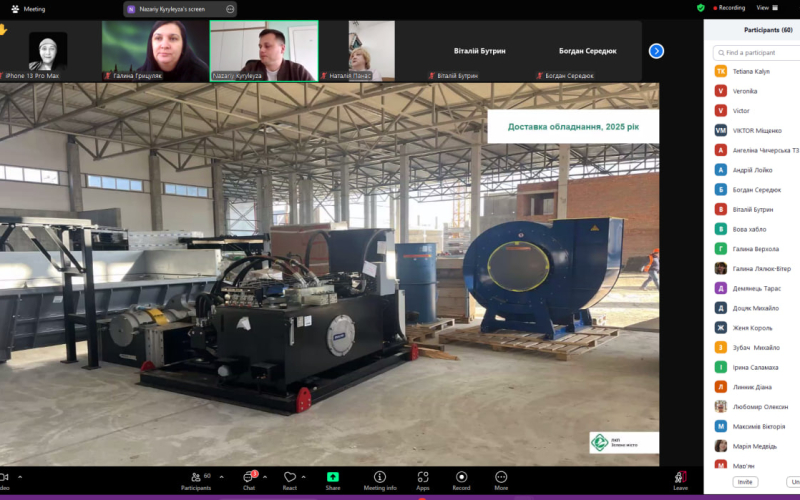Click the VM avatar of VIKTOR Міщенко
The height and width of the screenshot is (500, 800).
pos(720,131)
